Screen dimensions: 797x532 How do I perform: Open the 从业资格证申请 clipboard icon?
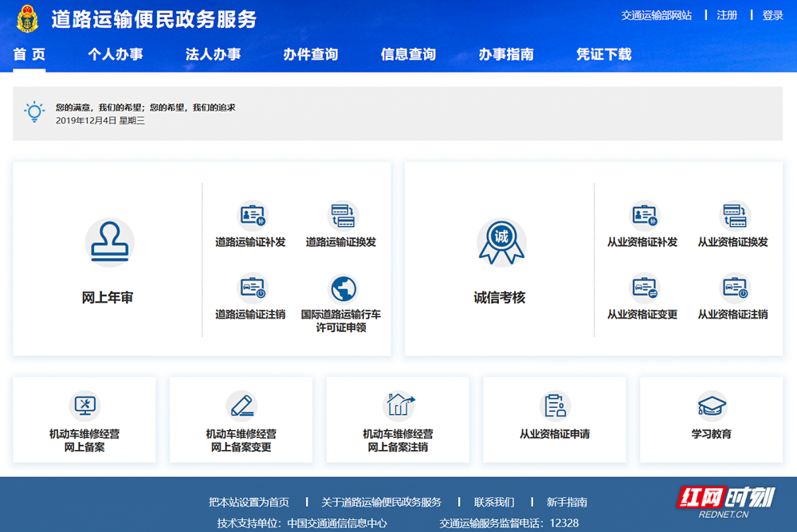pyautogui.click(x=555, y=405)
